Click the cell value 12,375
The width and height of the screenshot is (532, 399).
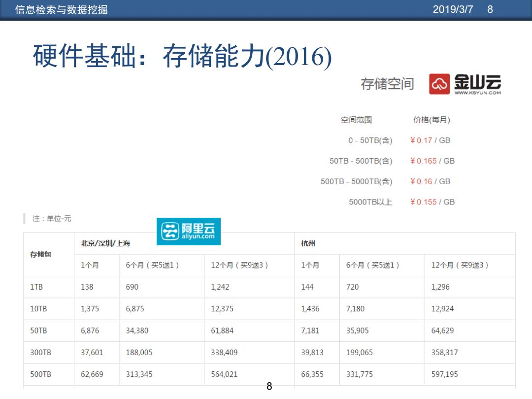coord(222,309)
